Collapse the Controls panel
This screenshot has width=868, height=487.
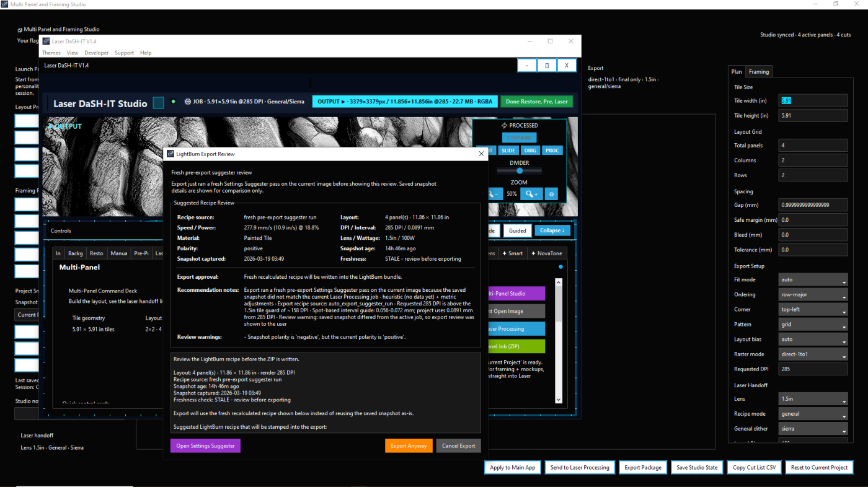(x=552, y=230)
